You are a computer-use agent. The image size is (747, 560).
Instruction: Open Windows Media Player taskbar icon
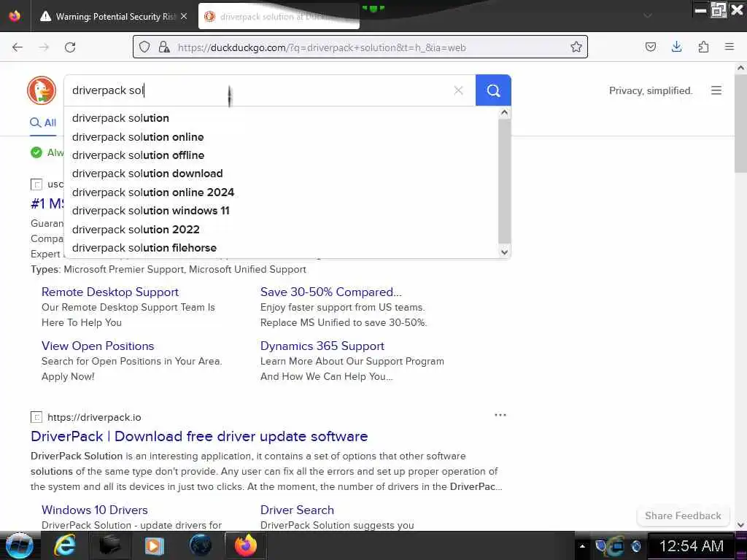click(154, 545)
